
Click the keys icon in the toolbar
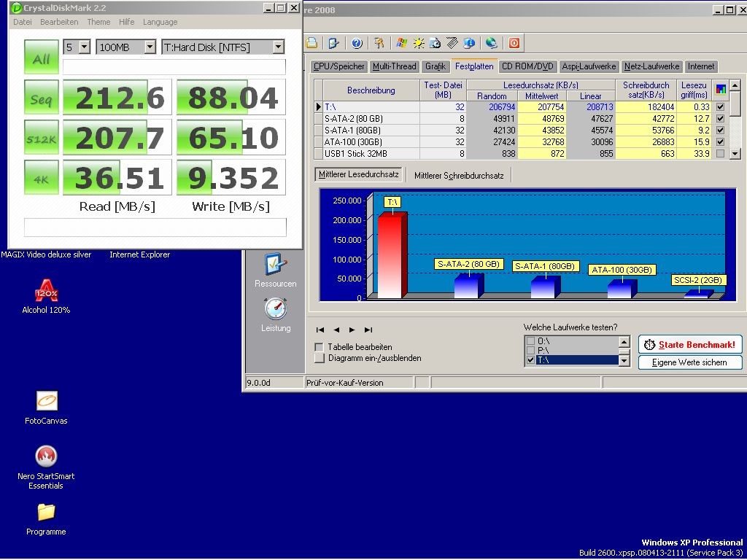[379, 43]
